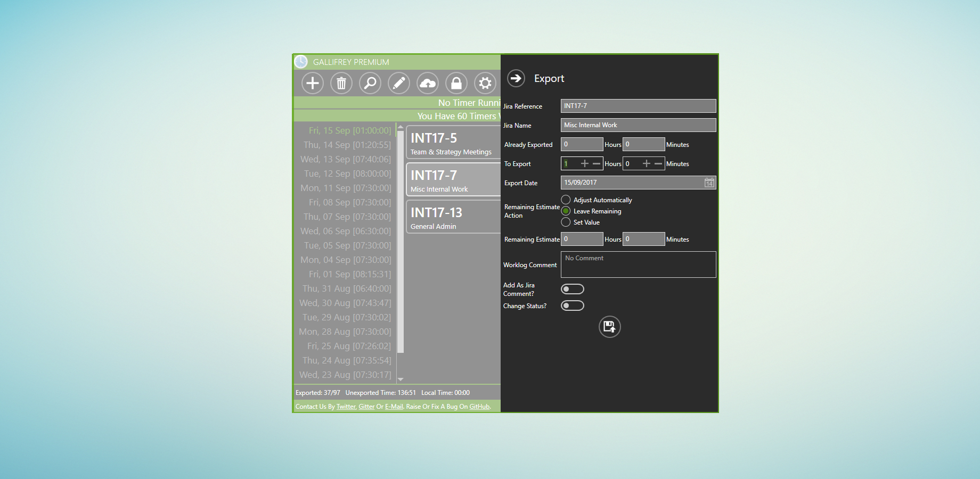This screenshot has height=479, width=980.
Task: Click the Export save button icon
Action: coord(609,327)
